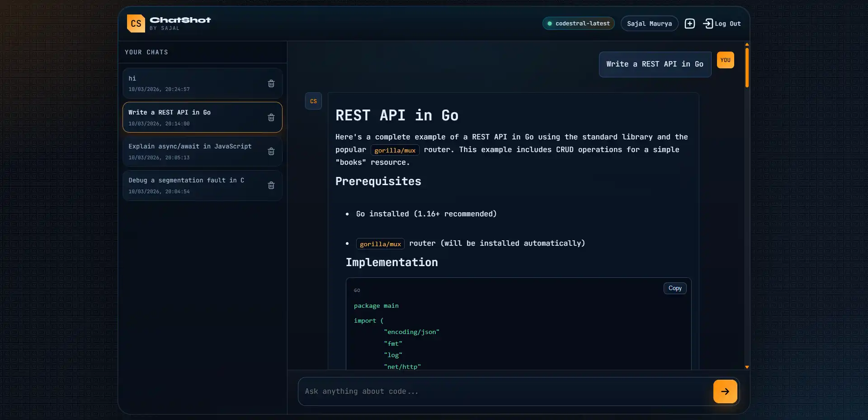Image resolution: width=868 pixels, height=420 pixels.
Task: Delete the "Explain async/await in JavaScript" chat
Action: [271, 151]
